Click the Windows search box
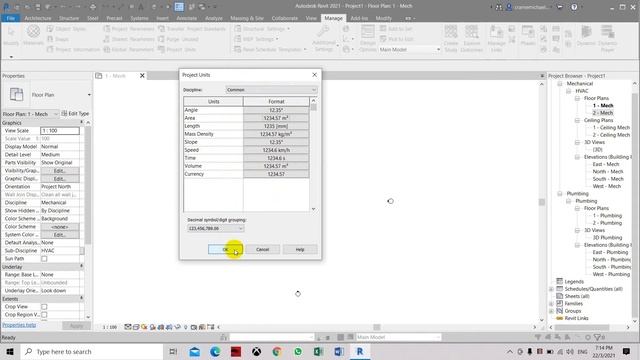 (91, 351)
